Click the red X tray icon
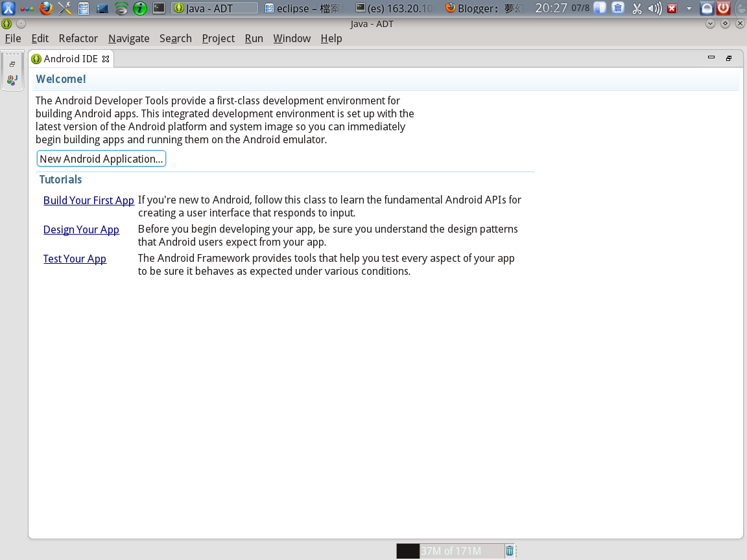 click(672, 8)
